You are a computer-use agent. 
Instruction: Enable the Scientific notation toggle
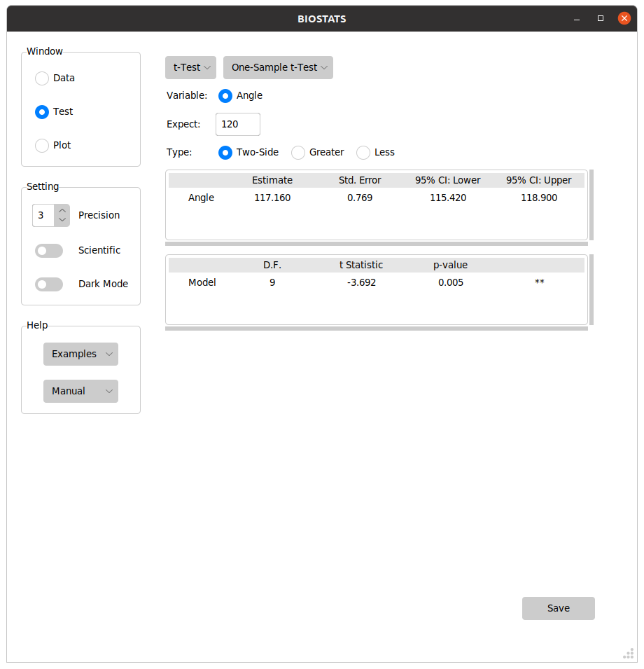tap(49, 251)
